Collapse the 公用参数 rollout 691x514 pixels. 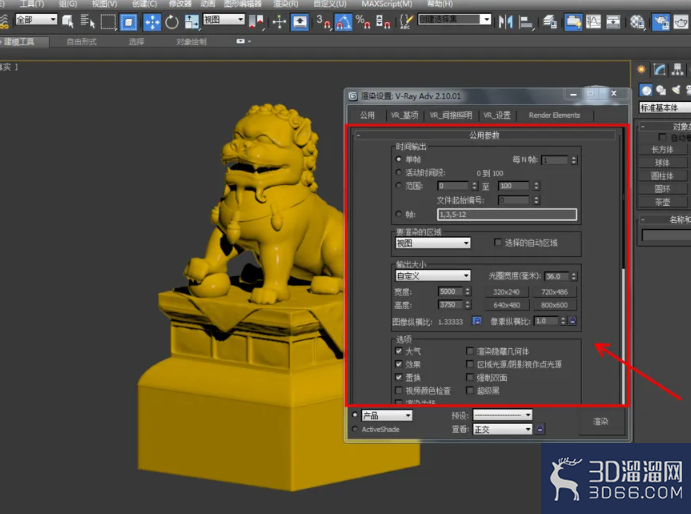(484, 135)
